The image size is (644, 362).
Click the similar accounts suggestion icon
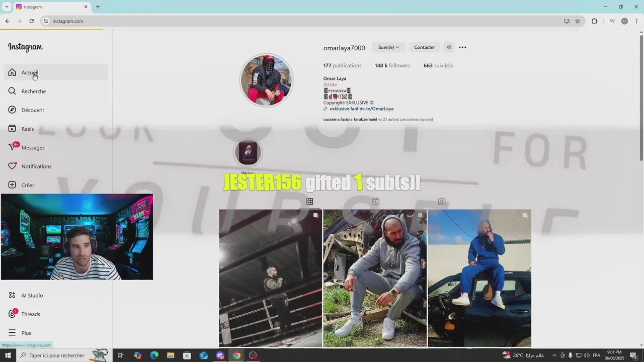tap(449, 47)
